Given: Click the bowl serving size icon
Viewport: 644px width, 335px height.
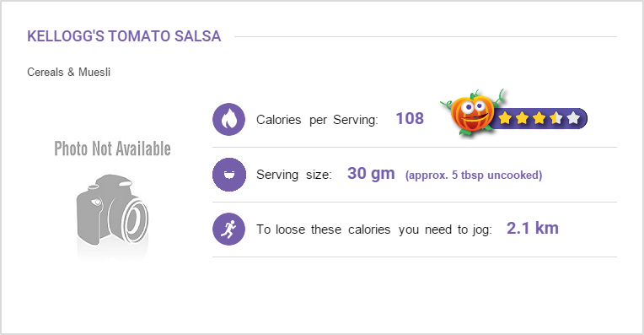Looking at the screenshot, I should [x=228, y=175].
